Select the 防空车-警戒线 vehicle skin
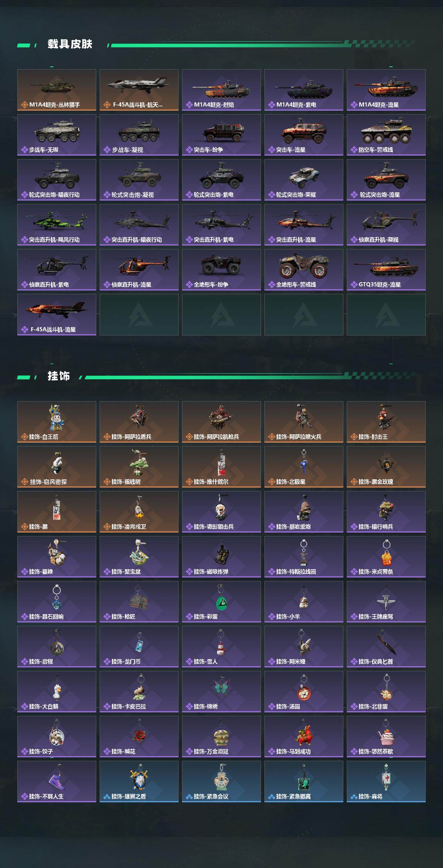 click(386, 135)
